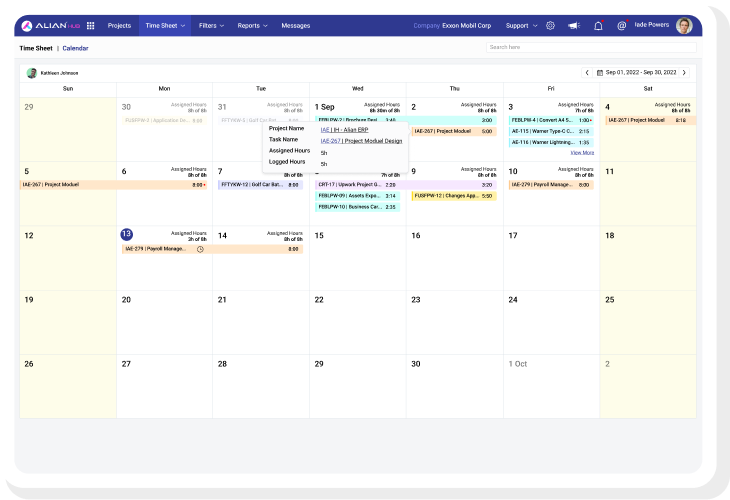Select day cell 22
730x500 pixels.
(x=358, y=323)
